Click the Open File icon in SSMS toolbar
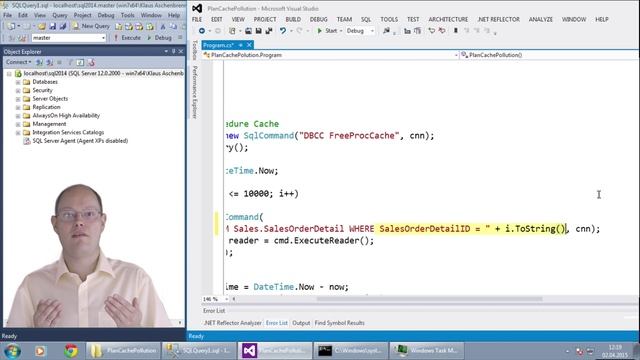This screenshot has height=360, width=640. 42,26
